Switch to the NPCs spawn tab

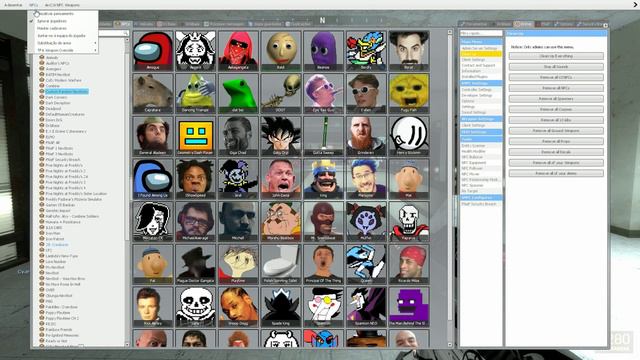tap(122, 24)
